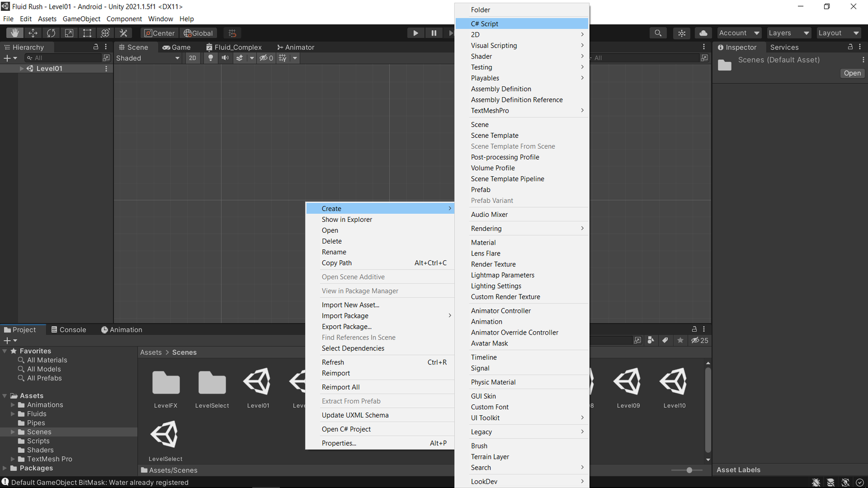The height and width of the screenshot is (488, 868).
Task: Select the Rotate tool
Action: click(51, 33)
